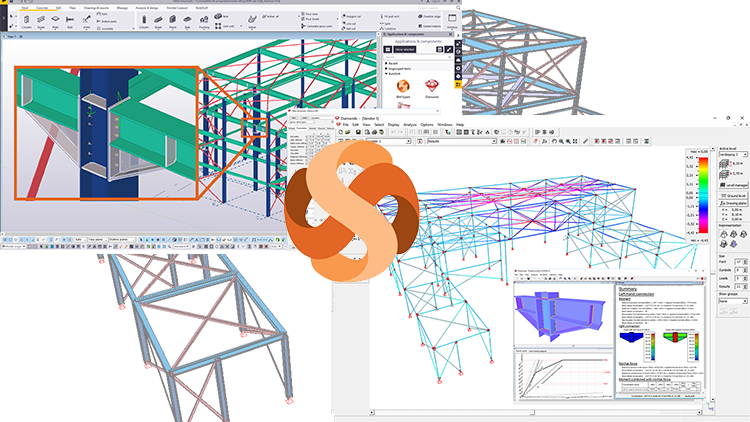750x422 pixels.
Task: Select the concrete Slab tool in Tekla ribbon
Action: click(188, 21)
